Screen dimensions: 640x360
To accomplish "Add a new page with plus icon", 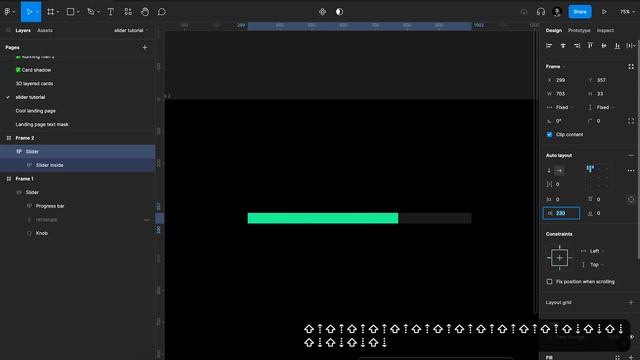I will 144,47.
